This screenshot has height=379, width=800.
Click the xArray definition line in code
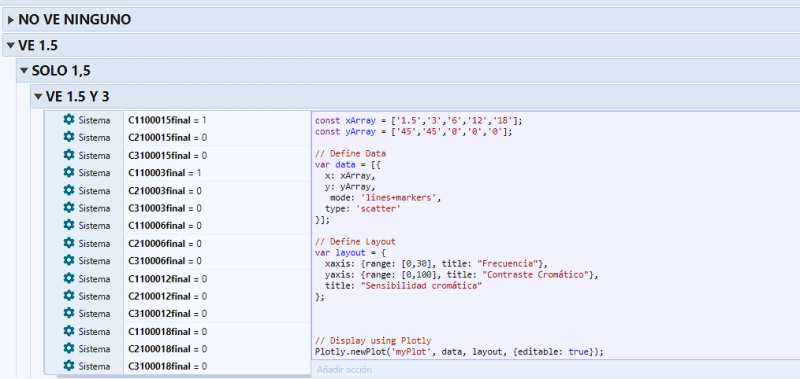pyautogui.click(x=418, y=121)
